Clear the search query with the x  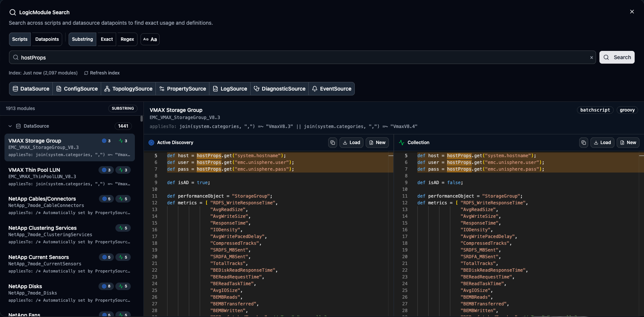(592, 58)
